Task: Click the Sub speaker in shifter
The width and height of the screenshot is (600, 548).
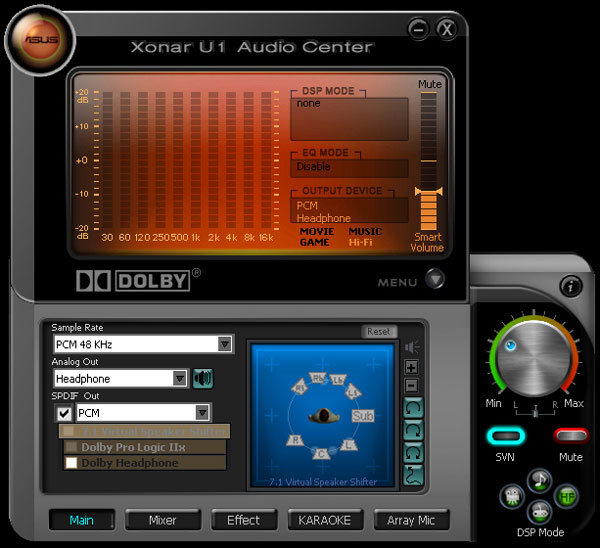Action: click(363, 416)
